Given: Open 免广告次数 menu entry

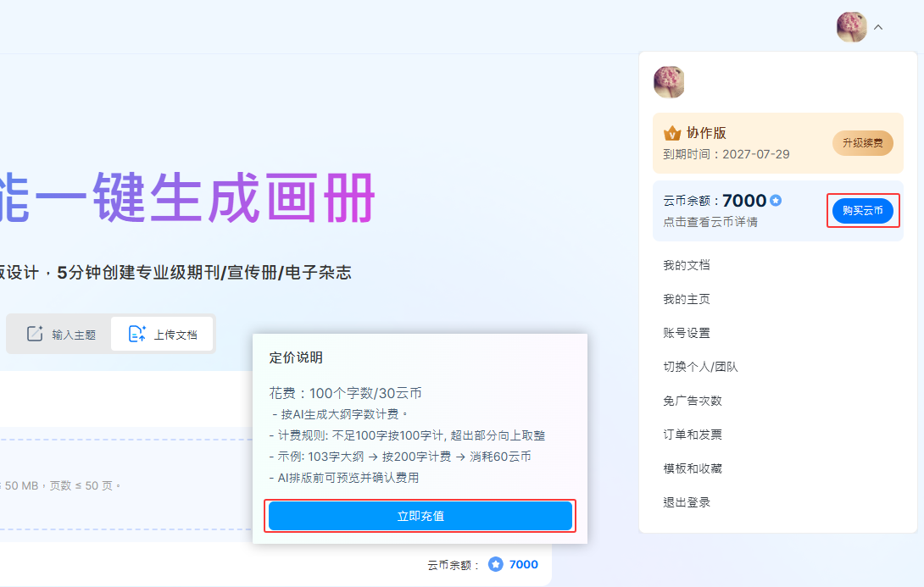Looking at the screenshot, I should click(693, 401).
